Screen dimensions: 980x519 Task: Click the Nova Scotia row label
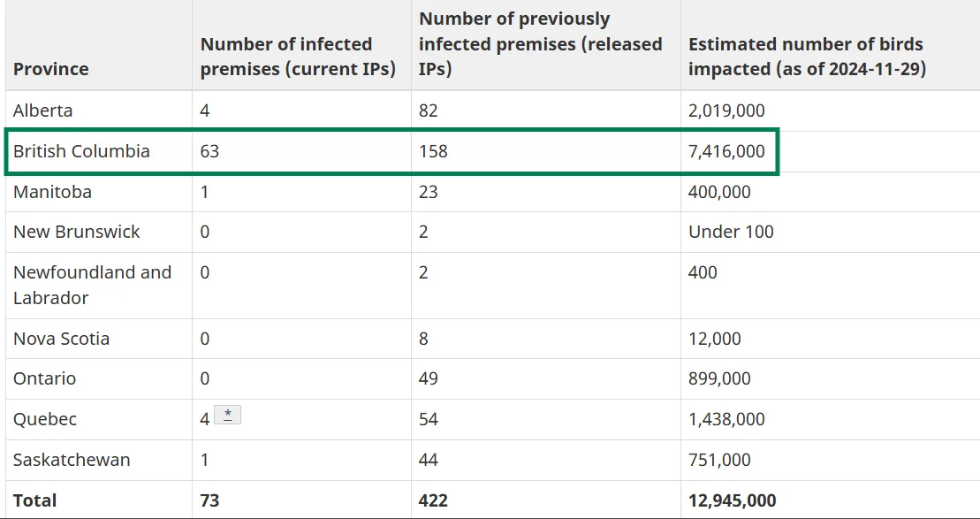(61, 339)
